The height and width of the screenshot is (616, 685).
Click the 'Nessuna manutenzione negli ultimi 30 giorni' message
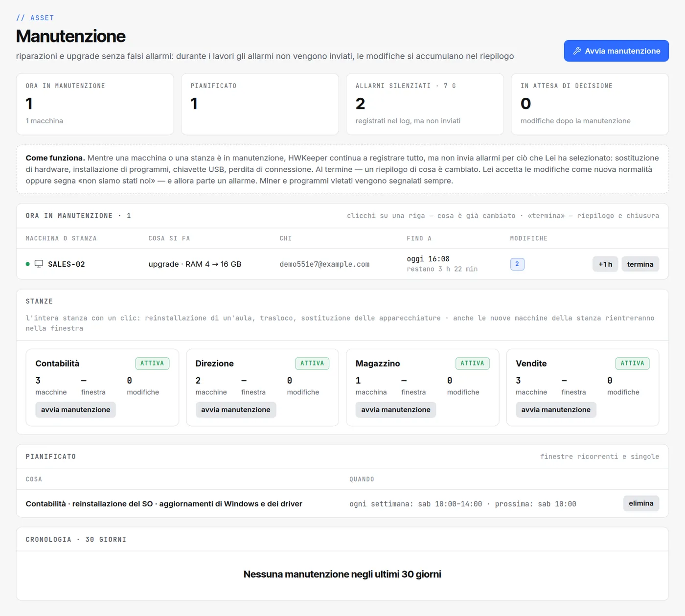342,574
